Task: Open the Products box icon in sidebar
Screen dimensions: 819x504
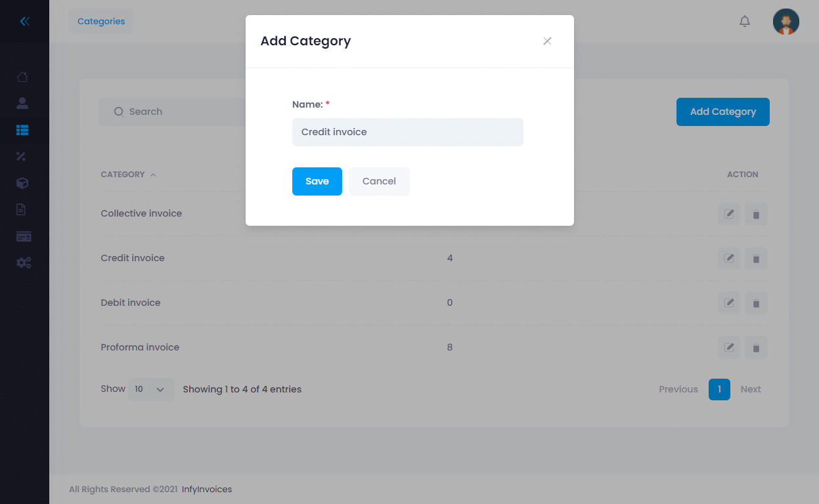Action: coord(22,183)
